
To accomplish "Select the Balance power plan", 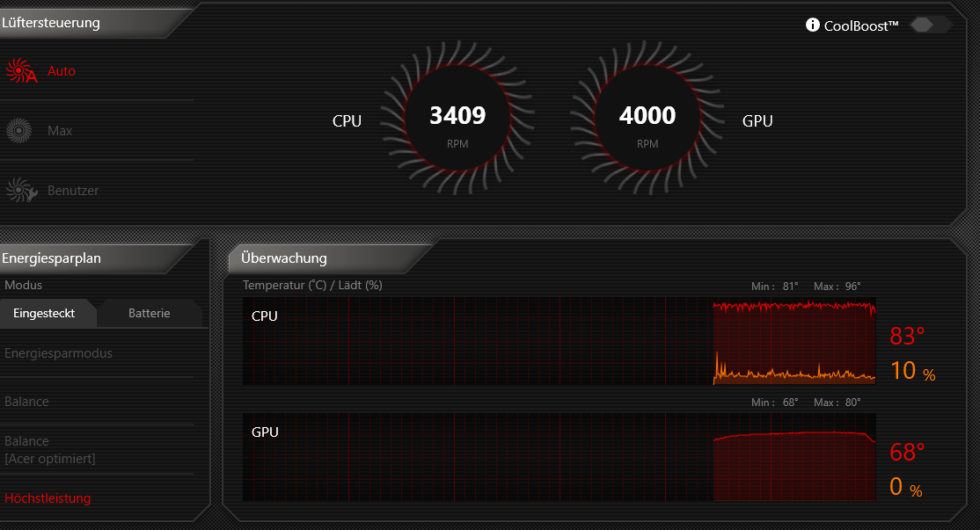I will pos(26,401).
